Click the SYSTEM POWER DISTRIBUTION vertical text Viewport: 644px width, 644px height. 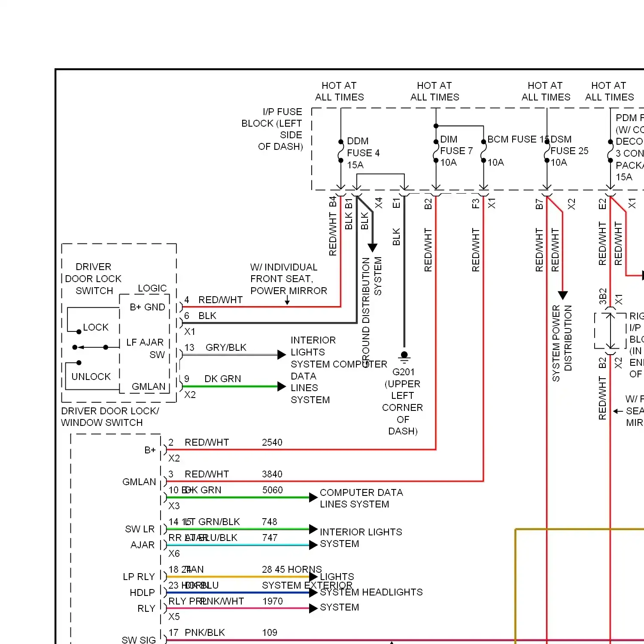(562, 343)
